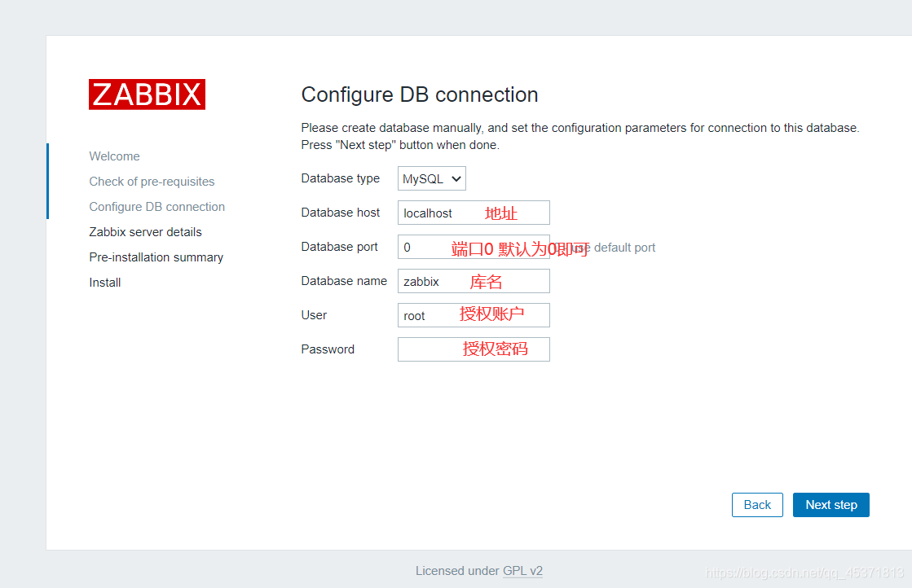This screenshot has width=912, height=588.
Task: Select Check of pre-requisites step
Action: coord(152,182)
